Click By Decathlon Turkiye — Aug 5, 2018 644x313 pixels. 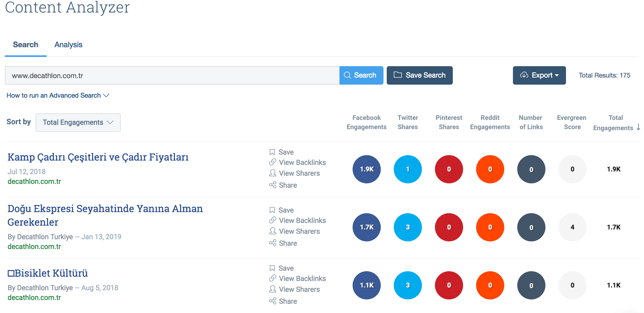coord(63,288)
